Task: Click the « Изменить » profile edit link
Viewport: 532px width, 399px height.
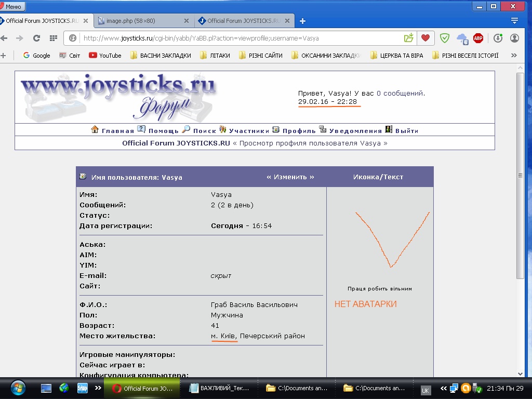Action: (x=290, y=177)
